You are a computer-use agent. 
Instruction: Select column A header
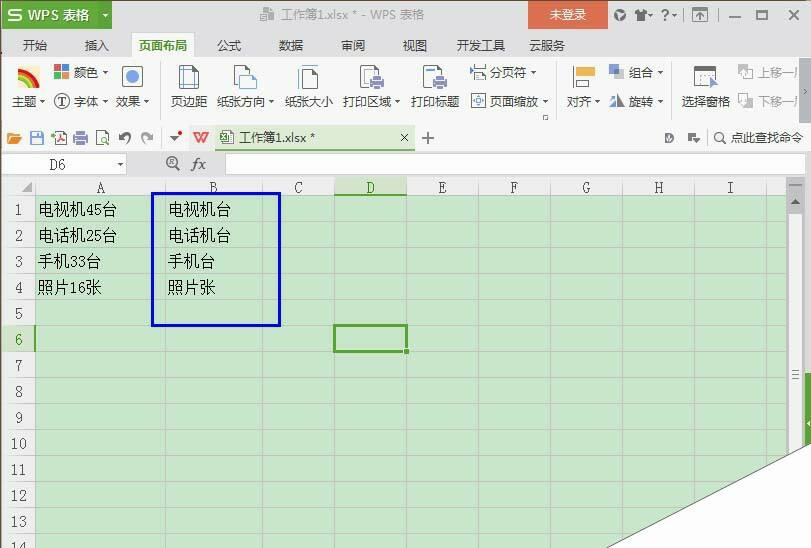100,187
